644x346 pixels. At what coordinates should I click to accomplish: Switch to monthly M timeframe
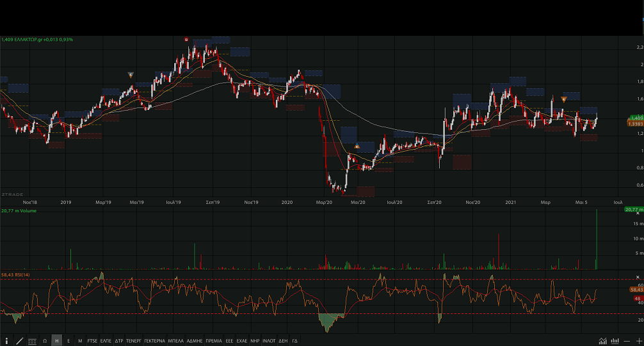(x=80, y=341)
